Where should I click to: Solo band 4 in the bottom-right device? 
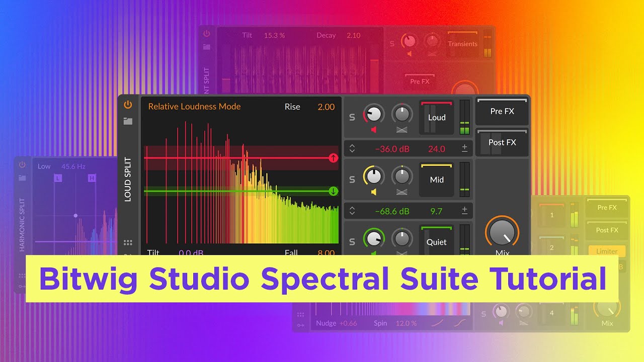[484, 314]
